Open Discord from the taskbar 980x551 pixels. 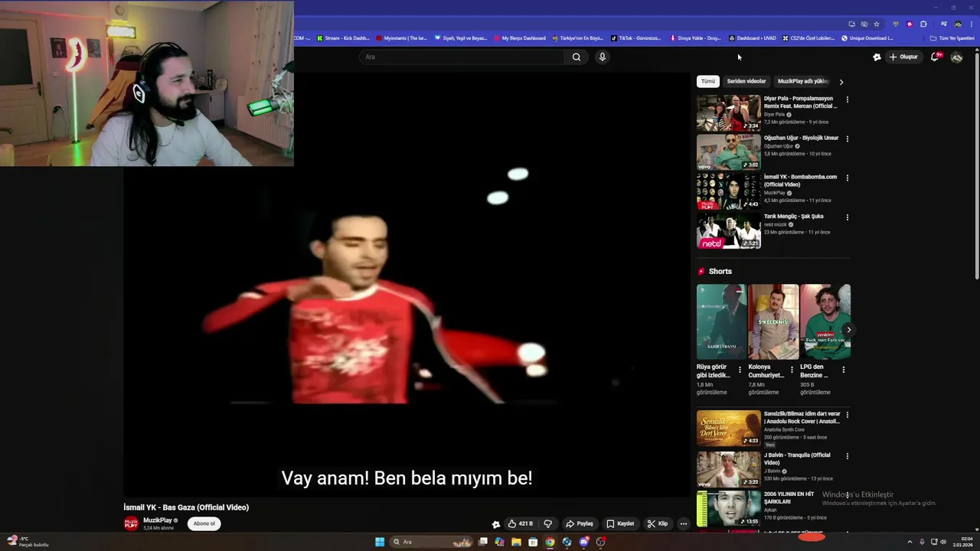pyautogui.click(x=583, y=542)
